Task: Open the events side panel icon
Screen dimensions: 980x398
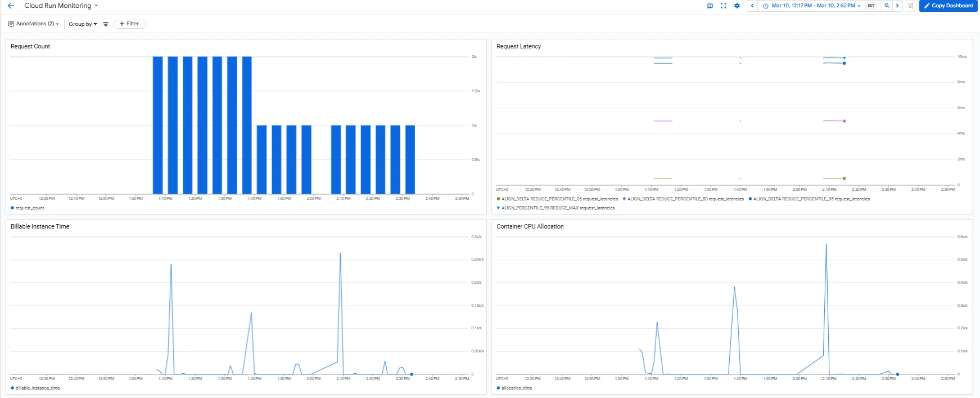Action: 710,6
